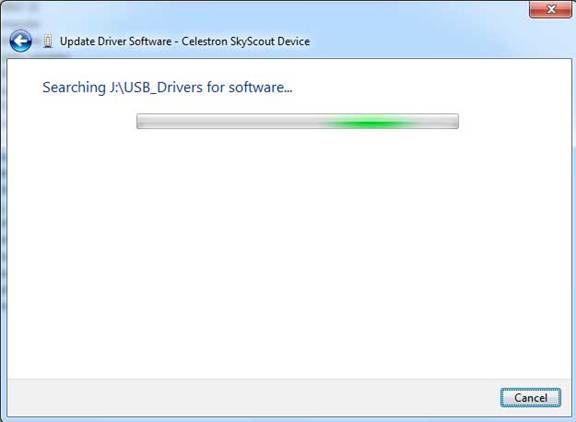This screenshot has height=422, width=576.
Task: Go back using the blue arrow button
Action: [x=21, y=41]
